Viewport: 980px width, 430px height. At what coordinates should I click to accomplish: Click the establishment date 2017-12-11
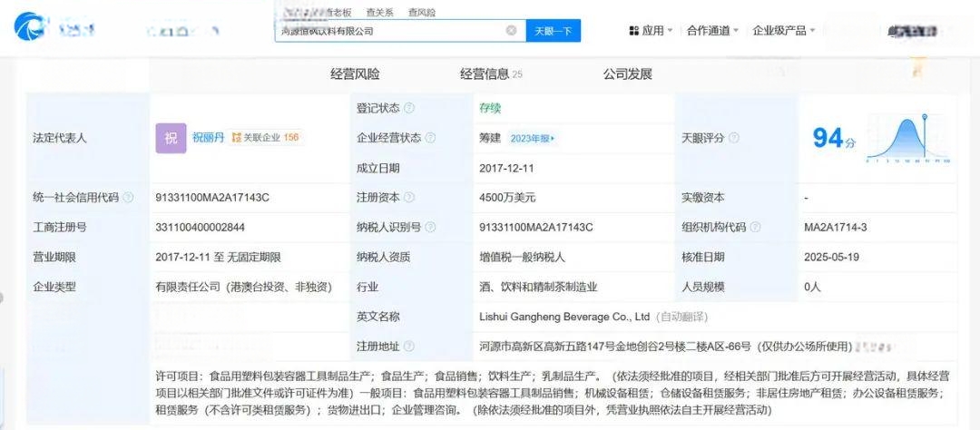506,168
